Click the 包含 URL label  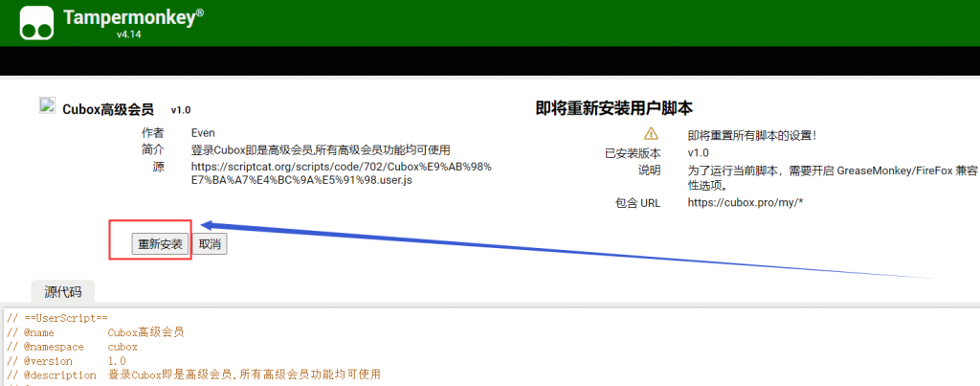[637, 203]
